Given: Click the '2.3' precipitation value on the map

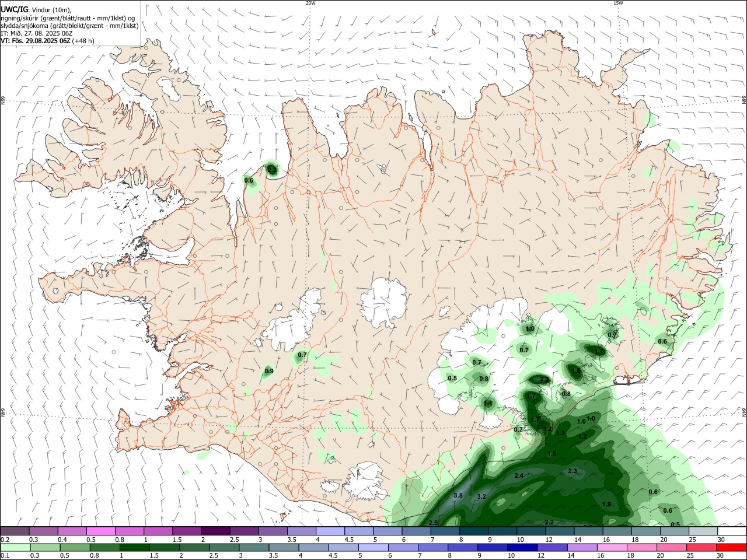Looking at the screenshot, I should point(573,471).
